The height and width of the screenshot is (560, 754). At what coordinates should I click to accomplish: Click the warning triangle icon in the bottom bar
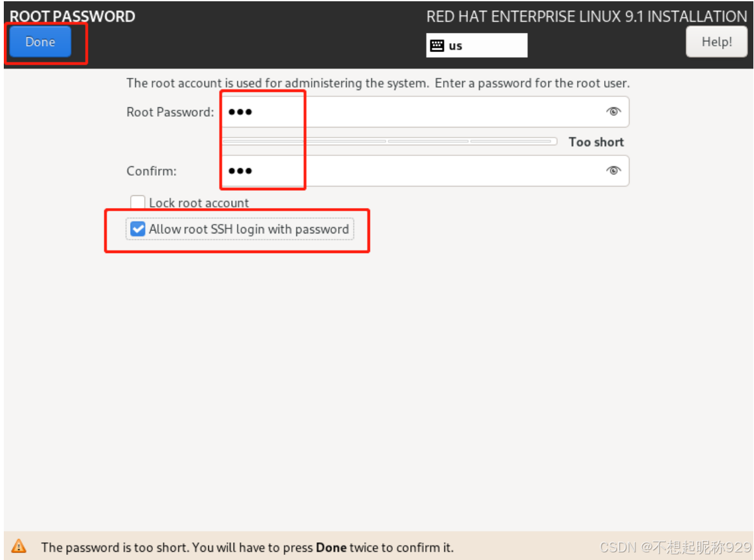coord(19,546)
